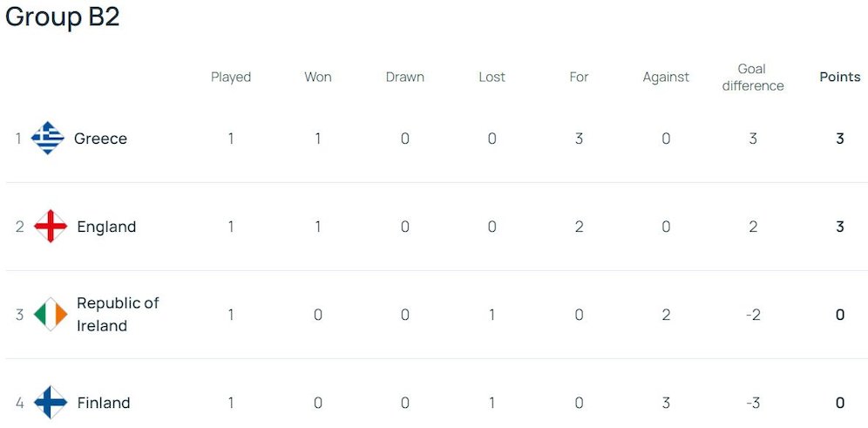Click the Against column header
Screen dimensions: 868x428
click(x=666, y=77)
